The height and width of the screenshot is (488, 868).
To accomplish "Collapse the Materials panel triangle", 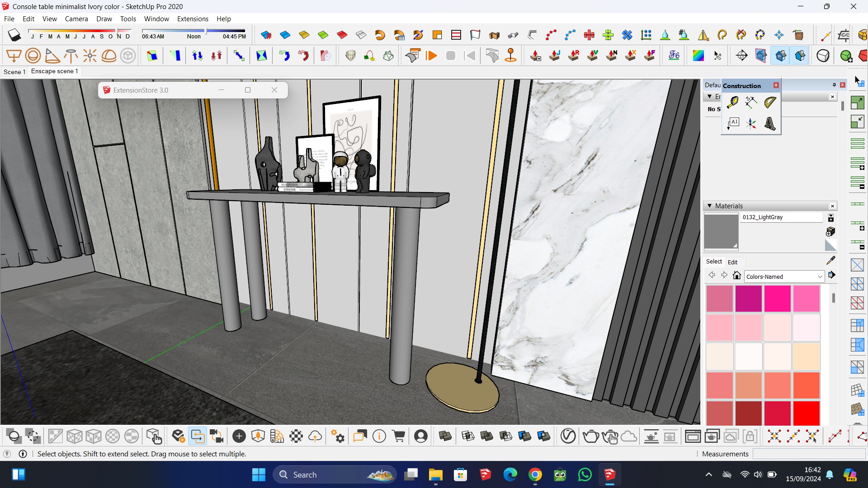I will coord(709,206).
